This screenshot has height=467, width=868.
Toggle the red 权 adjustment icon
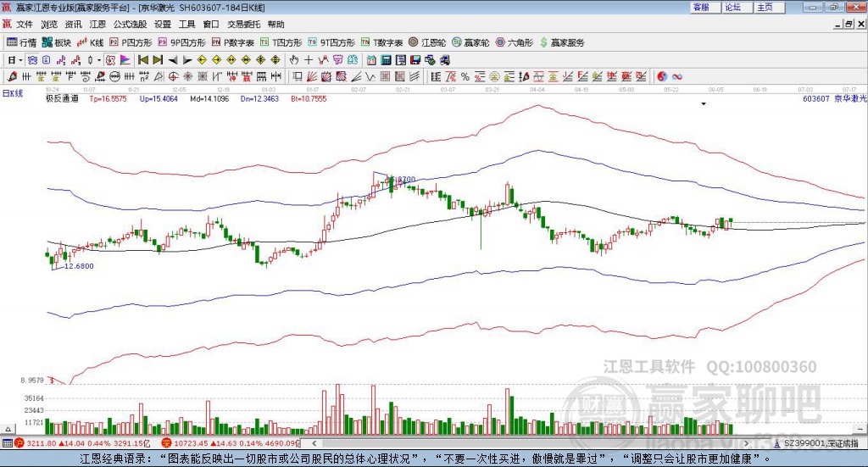point(110,60)
